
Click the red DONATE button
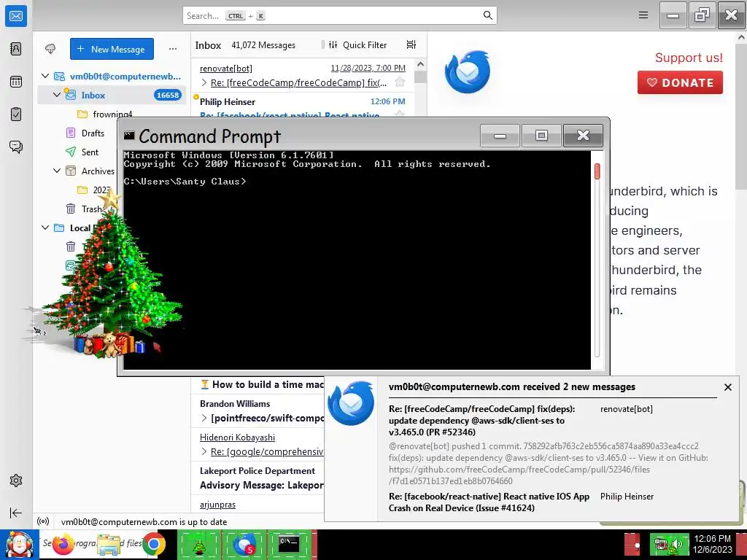(x=680, y=82)
